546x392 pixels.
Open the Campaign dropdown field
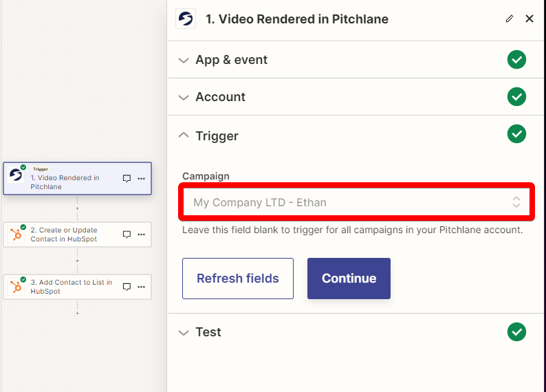(356, 202)
